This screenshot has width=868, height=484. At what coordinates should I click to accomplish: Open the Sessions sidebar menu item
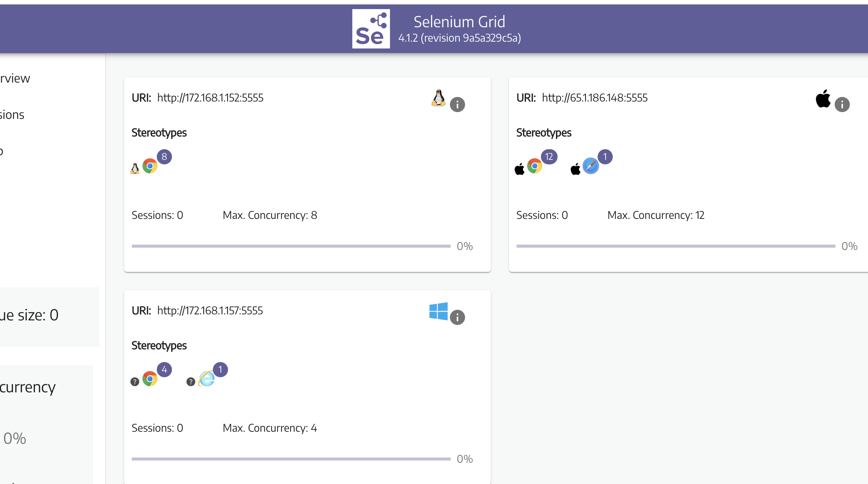pyautogui.click(x=12, y=115)
